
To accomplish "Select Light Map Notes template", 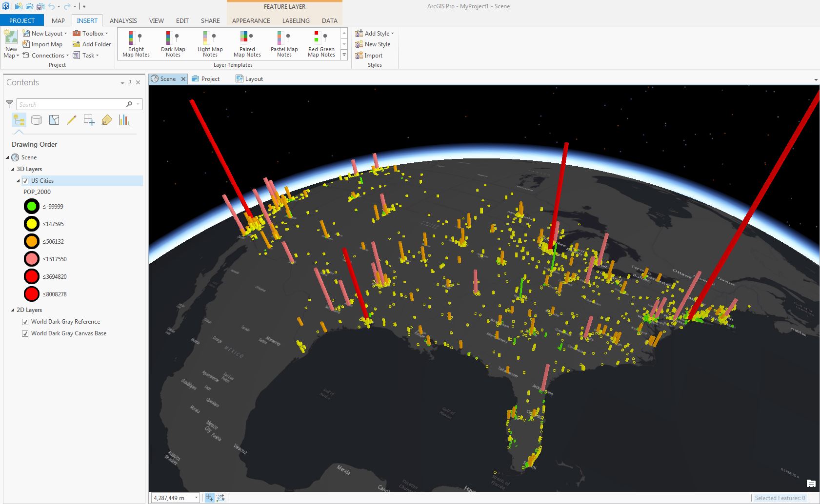I will (x=210, y=44).
